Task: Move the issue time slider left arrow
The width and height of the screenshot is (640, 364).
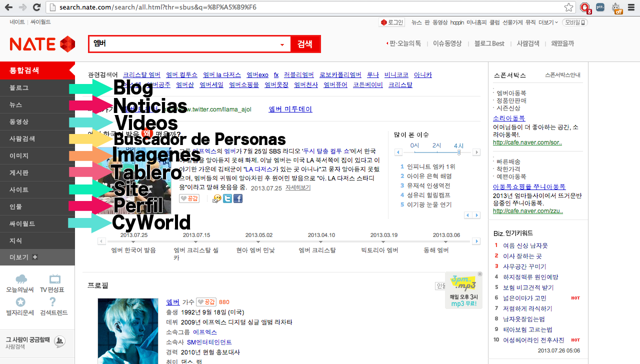Action: pos(398,152)
